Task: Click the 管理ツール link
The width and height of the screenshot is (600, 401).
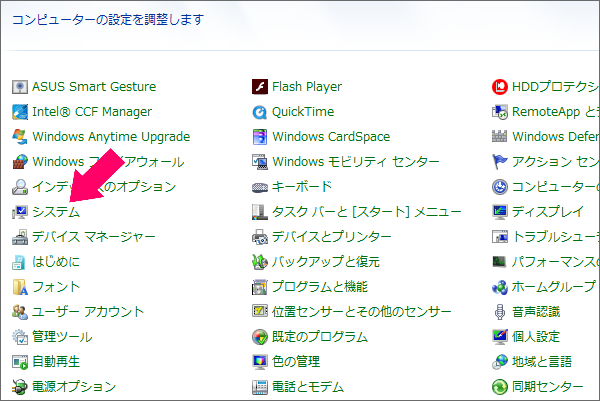Action: [62, 337]
